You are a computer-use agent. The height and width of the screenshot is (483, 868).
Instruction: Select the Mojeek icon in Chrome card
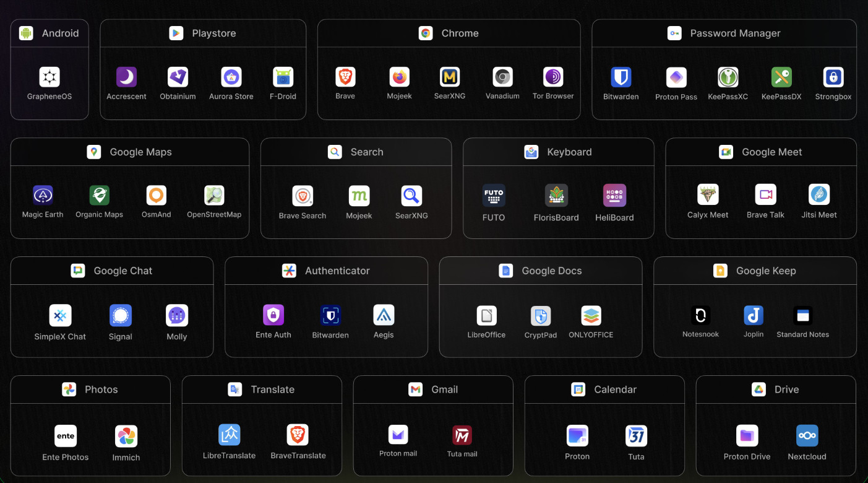[400, 77]
